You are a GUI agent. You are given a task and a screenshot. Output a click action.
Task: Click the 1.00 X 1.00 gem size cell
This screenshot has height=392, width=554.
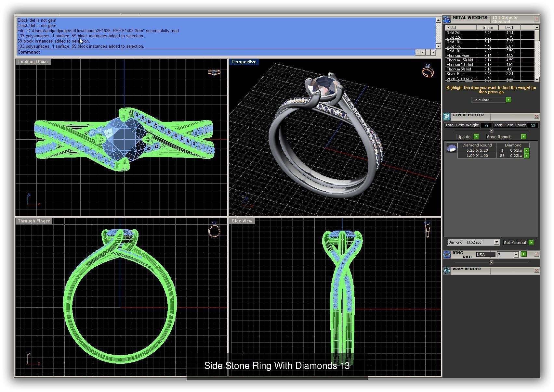pyautogui.click(x=477, y=156)
